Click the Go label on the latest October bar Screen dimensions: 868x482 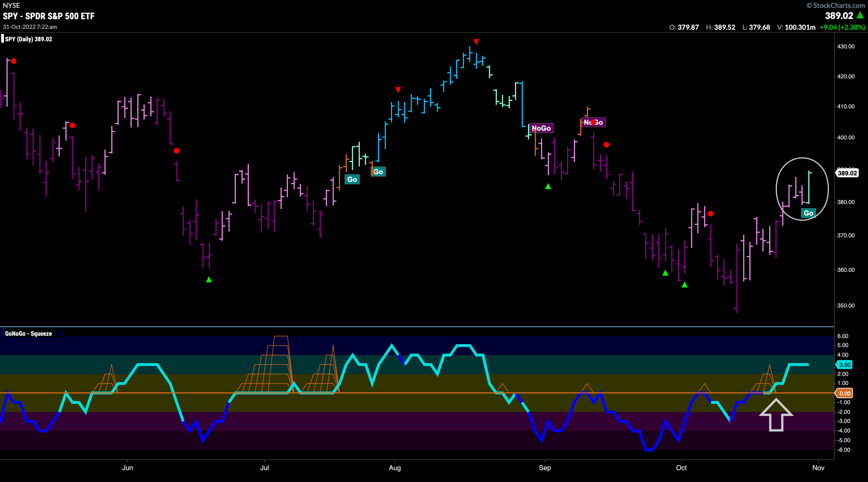tap(808, 213)
